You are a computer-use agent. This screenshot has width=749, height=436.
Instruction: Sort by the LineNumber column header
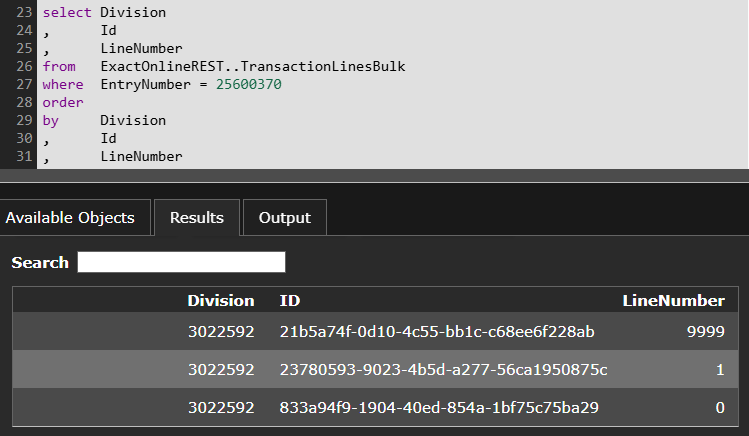coord(673,300)
